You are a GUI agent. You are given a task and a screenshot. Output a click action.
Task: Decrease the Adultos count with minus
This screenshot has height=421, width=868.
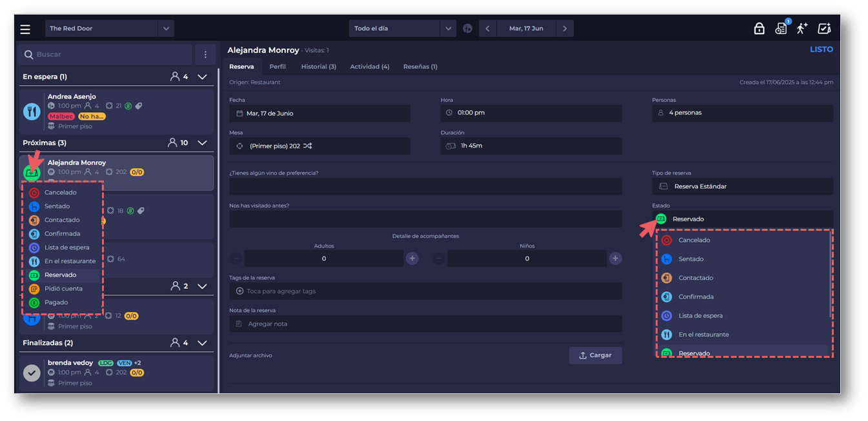(x=236, y=259)
